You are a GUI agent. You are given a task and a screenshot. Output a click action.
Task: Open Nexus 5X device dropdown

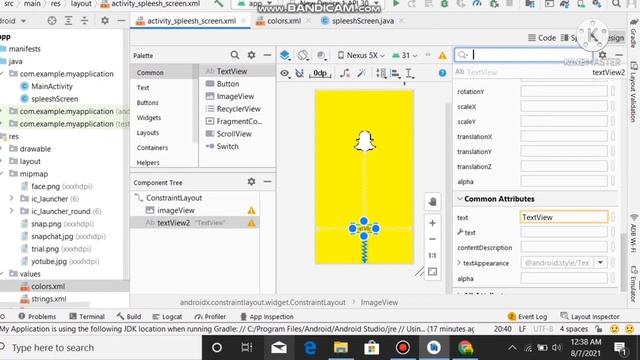pyautogui.click(x=361, y=55)
